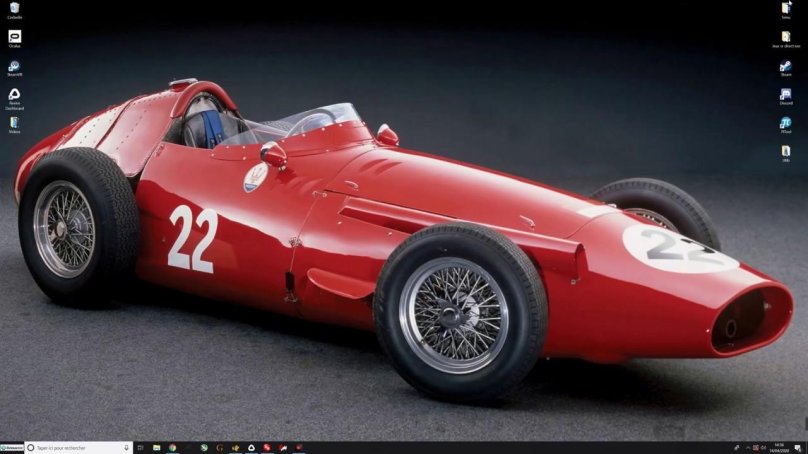The image size is (808, 454).
Task: Open the Corbeille recycle bin icon
Action: pos(14,8)
